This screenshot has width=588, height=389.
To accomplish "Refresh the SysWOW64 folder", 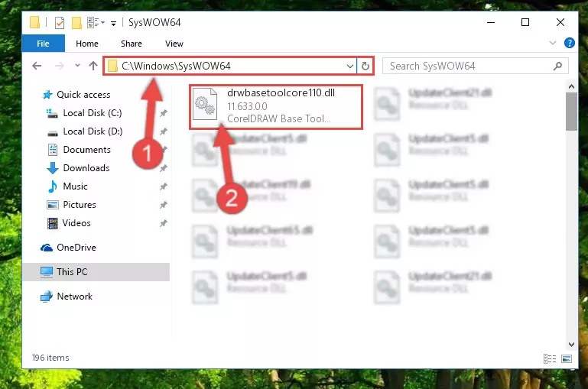I will (x=365, y=66).
